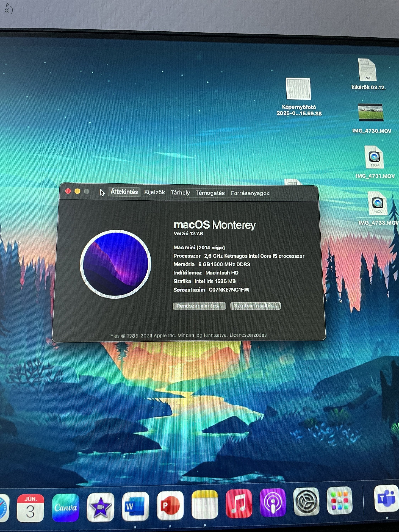Select IMG_4730.MOV video on desktop
This screenshot has width=399, height=532.
[371, 119]
